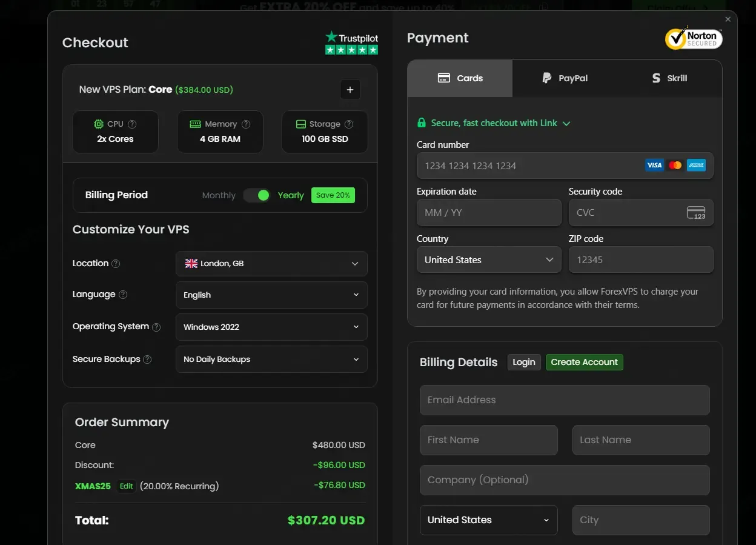This screenshot has width=756, height=545.
Task: Click the XMAS25 coupon code text
Action: [x=93, y=486]
